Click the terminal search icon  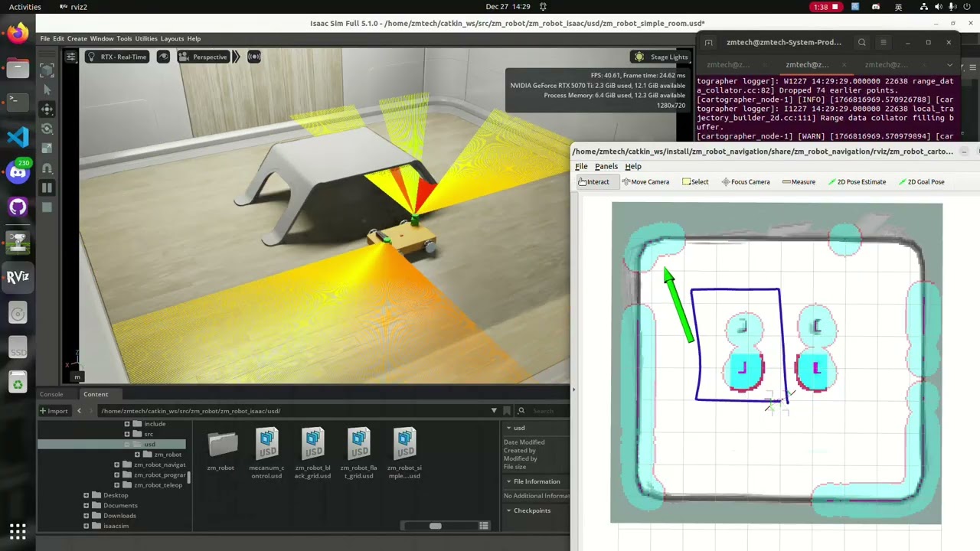pos(862,43)
